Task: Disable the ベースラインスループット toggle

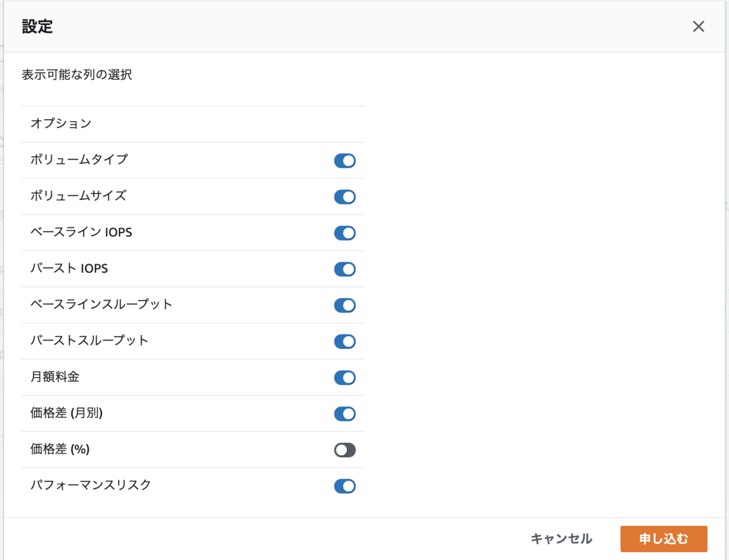Action: point(344,306)
